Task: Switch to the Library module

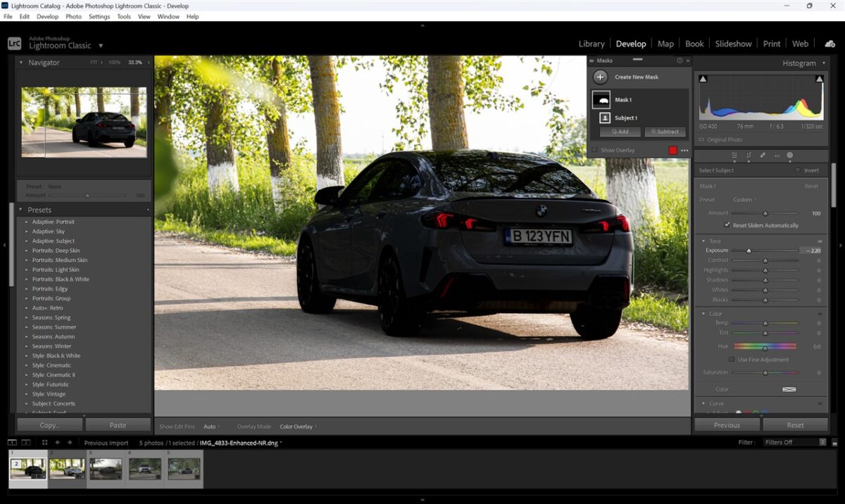Action: [591, 44]
